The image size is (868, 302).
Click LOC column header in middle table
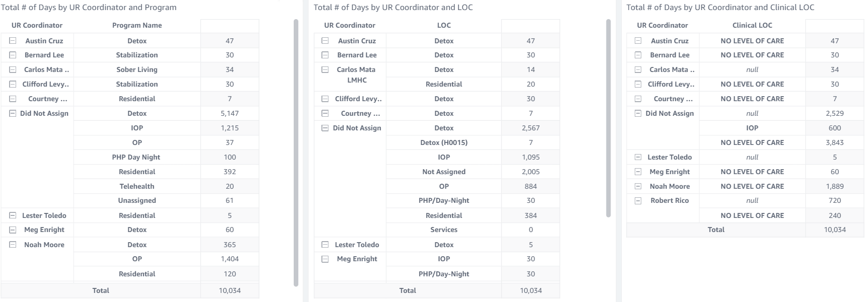(444, 25)
